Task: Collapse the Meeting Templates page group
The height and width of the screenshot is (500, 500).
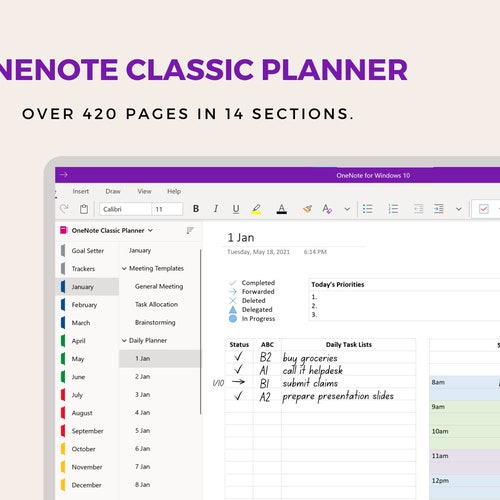Action: [124, 268]
